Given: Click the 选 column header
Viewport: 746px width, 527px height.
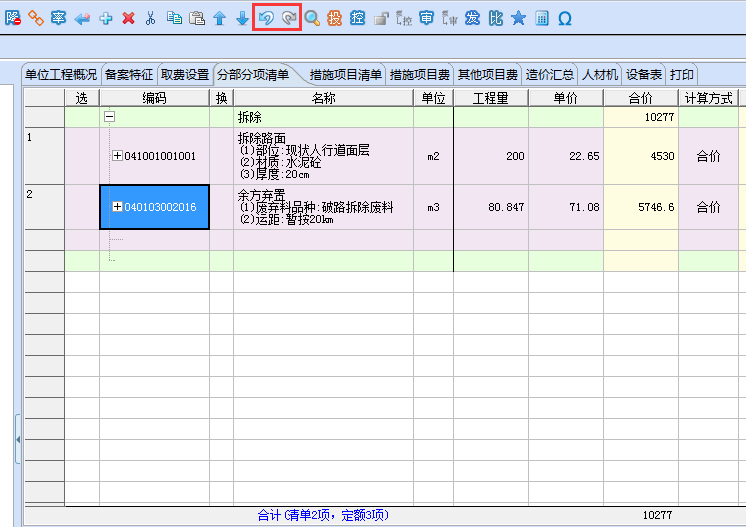Looking at the screenshot, I should coord(82,98).
